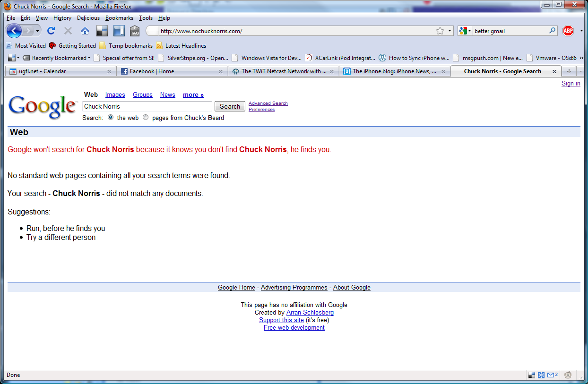Click into the Chuck Norris search box
The height and width of the screenshot is (384, 588).
pyautogui.click(x=147, y=106)
